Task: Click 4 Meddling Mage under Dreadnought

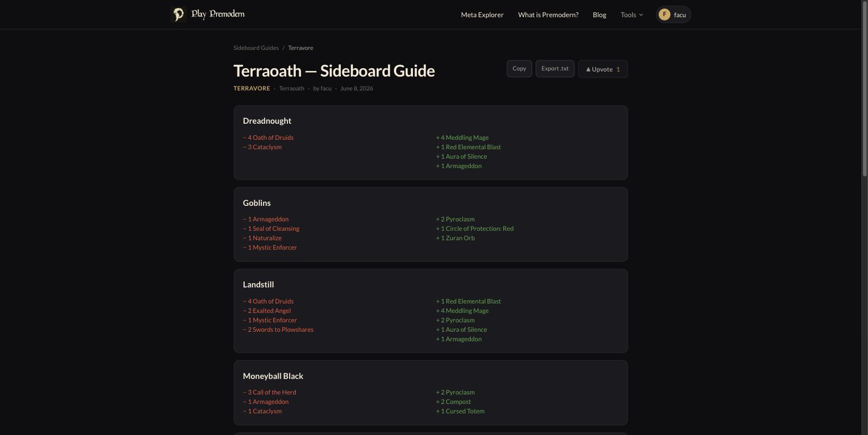Action: tap(462, 138)
